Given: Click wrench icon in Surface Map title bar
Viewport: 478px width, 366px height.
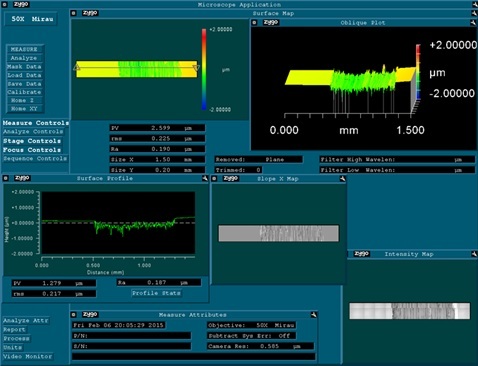Looking at the screenshot, I should (x=474, y=13).
